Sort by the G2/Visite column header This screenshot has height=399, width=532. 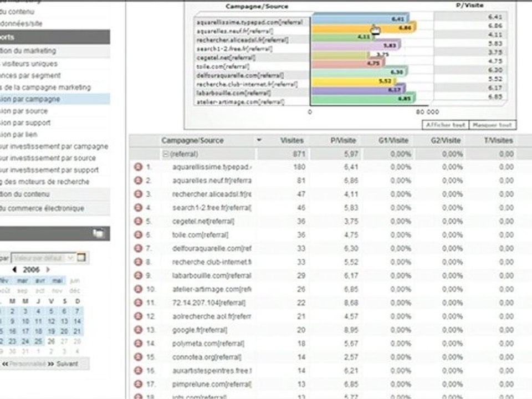[446, 140]
